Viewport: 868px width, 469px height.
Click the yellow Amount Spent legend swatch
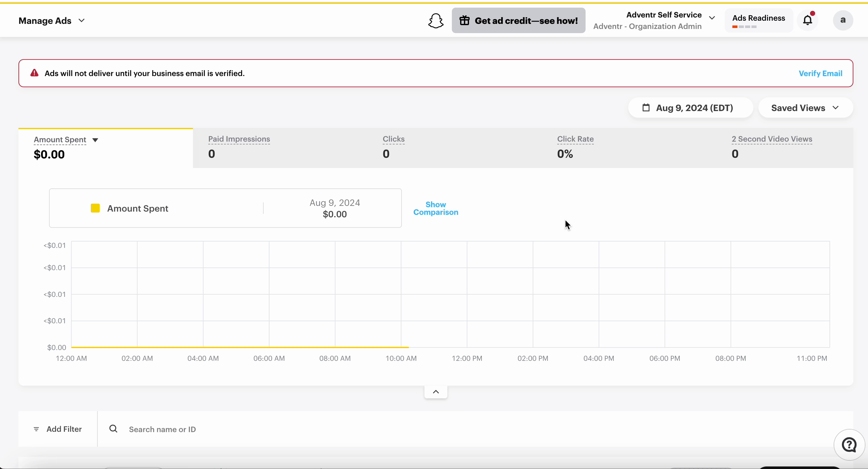click(x=95, y=208)
